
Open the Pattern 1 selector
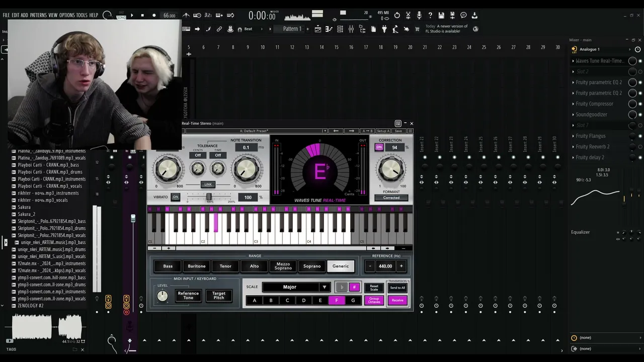coord(292,29)
